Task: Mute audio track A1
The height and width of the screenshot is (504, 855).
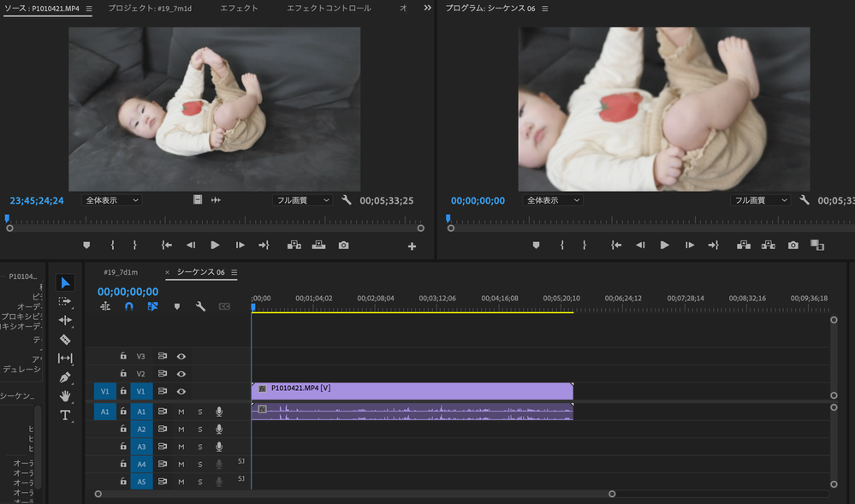Action: point(181,412)
